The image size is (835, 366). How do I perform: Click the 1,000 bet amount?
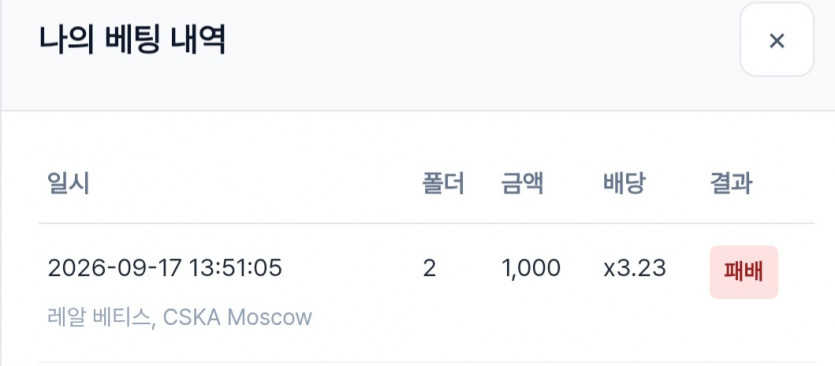click(x=531, y=269)
